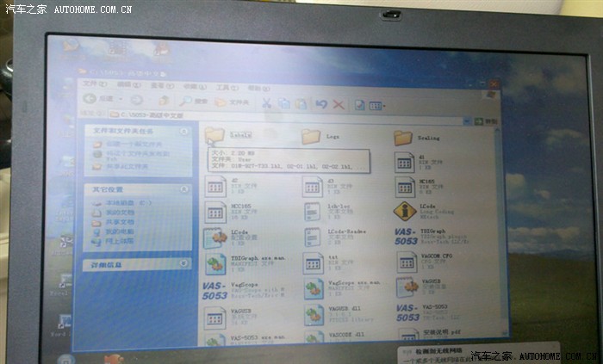Click the Undo icon in toolbar

[x=321, y=104]
